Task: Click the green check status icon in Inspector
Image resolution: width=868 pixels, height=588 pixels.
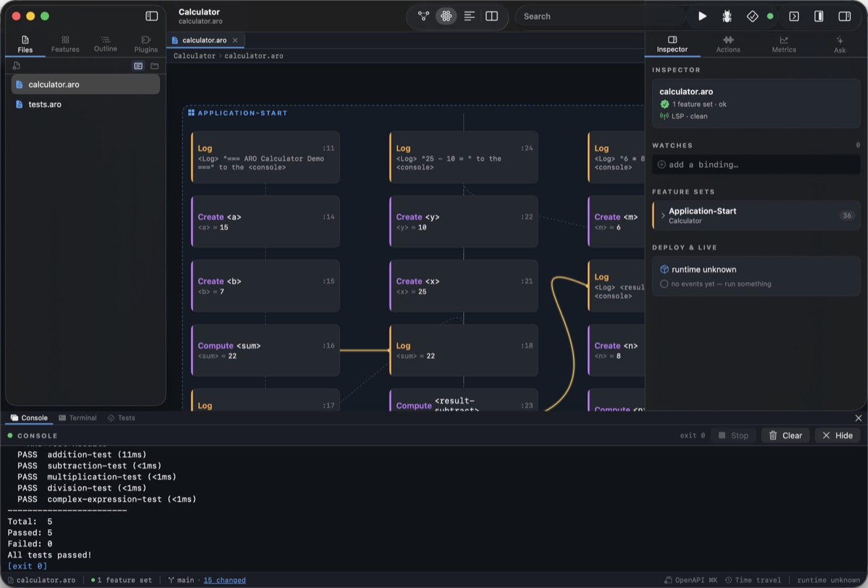Action: [665, 104]
